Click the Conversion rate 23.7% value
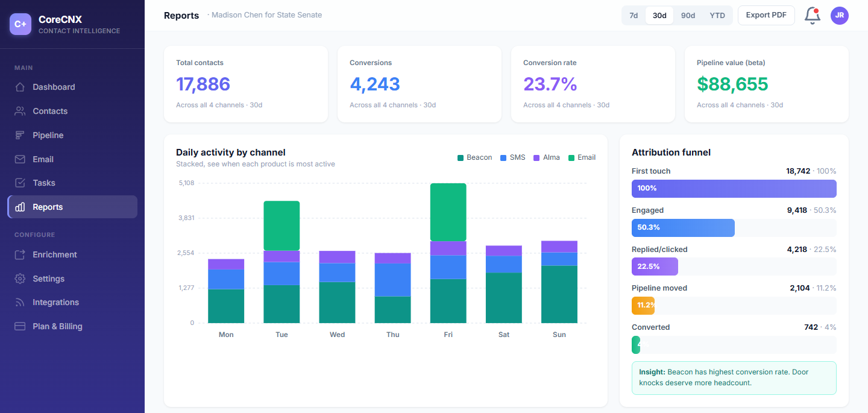 [550, 84]
